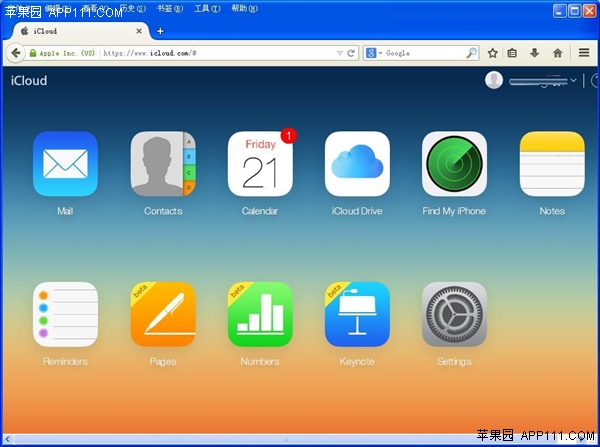Image resolution: width=600 pixels, height=447 pixels.
Task: Bookmark this page with the star icon
Action: coord(492,53)
